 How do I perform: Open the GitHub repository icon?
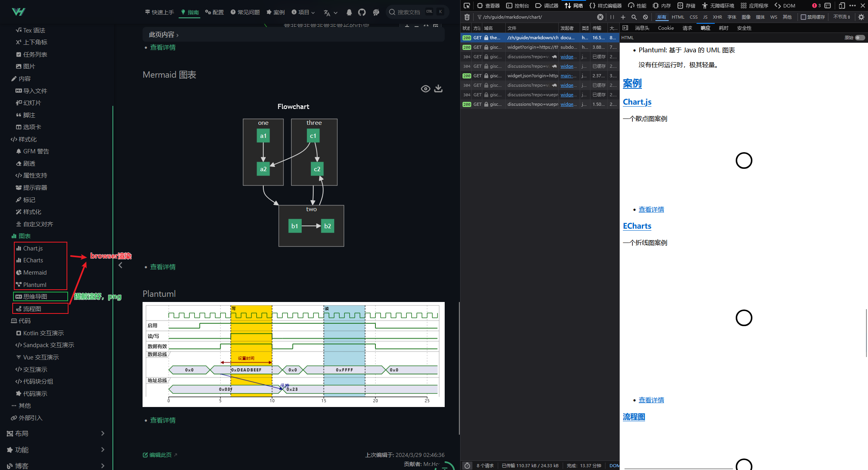click(x=362, y=12)
